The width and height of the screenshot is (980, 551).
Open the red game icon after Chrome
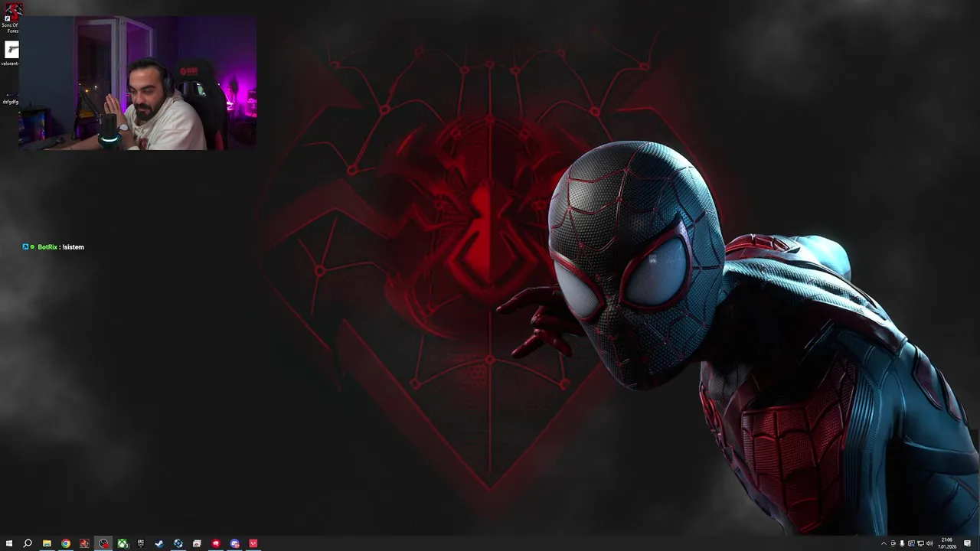click(x=84, y=543)
